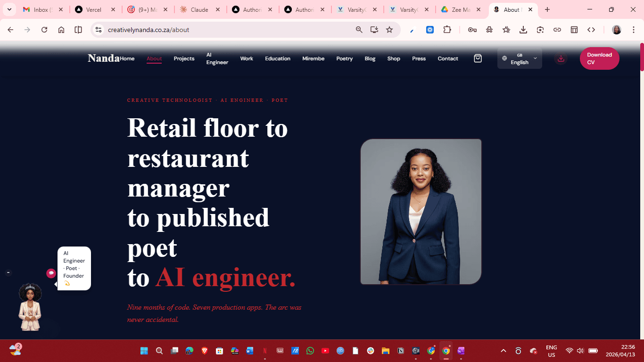Navigate back with the browser back arrow
The height and width of the screenshot is (362, 644).
click(10, 30)
